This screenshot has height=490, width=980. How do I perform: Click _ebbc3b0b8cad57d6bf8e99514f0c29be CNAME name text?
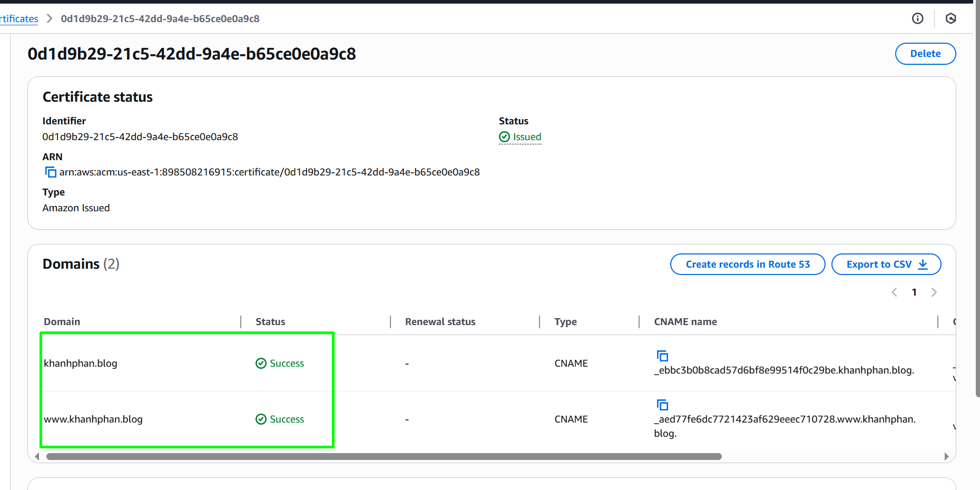tap(784, 370)
